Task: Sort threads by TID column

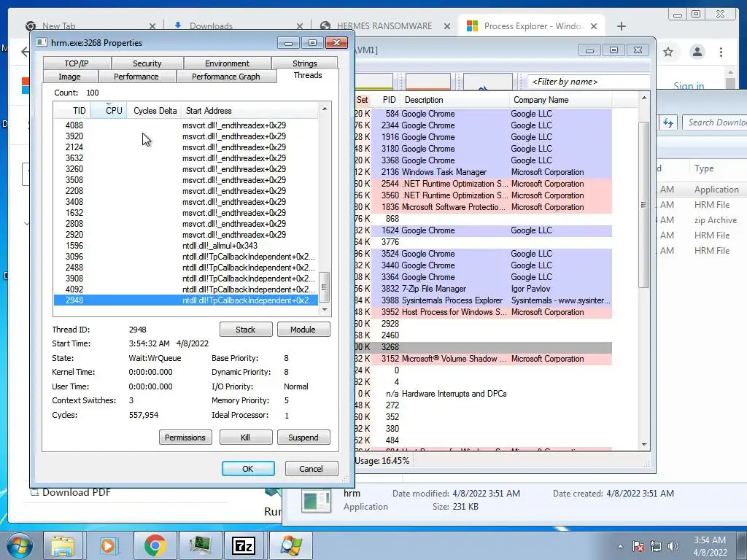Action: tap(72, 111)
